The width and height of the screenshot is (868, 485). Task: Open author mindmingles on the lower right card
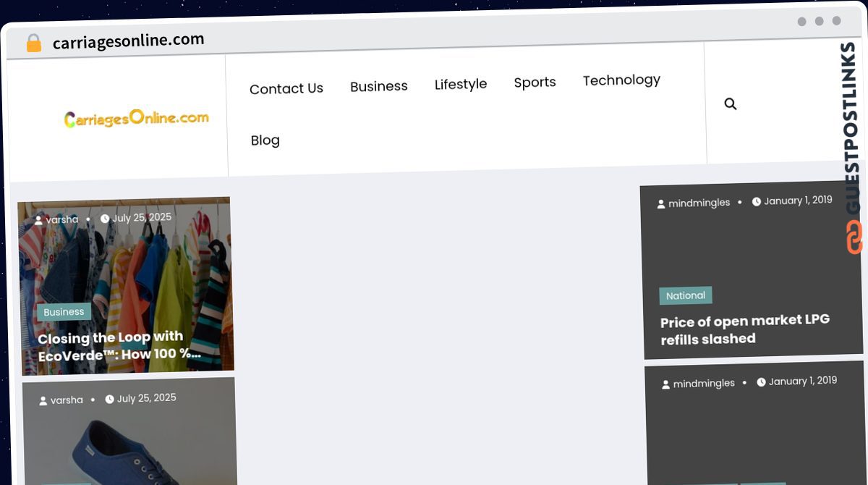coord(704,383)
